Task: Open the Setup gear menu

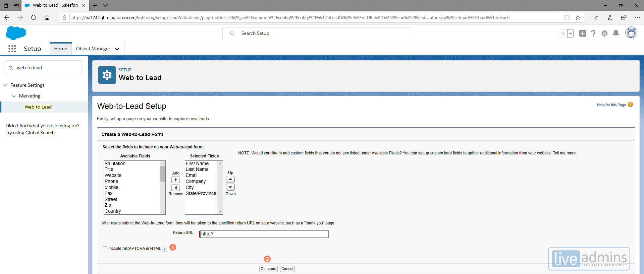Action: (604, 33)
